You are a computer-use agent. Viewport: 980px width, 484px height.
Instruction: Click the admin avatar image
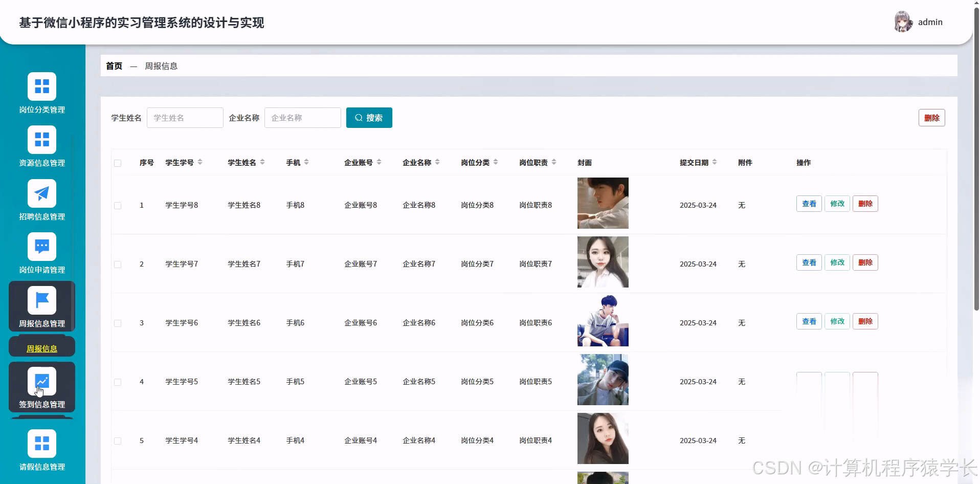coord(902,21)
